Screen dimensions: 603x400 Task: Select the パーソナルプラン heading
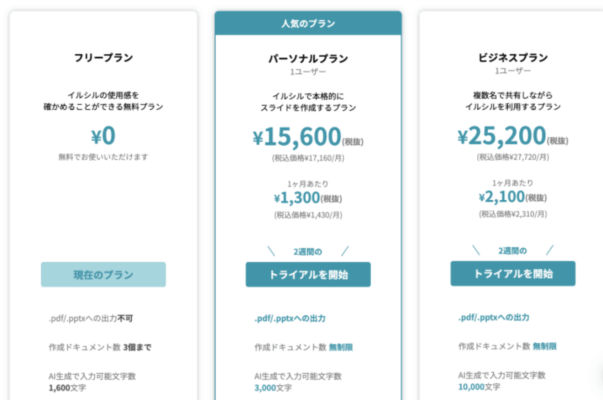pos(308,58)
